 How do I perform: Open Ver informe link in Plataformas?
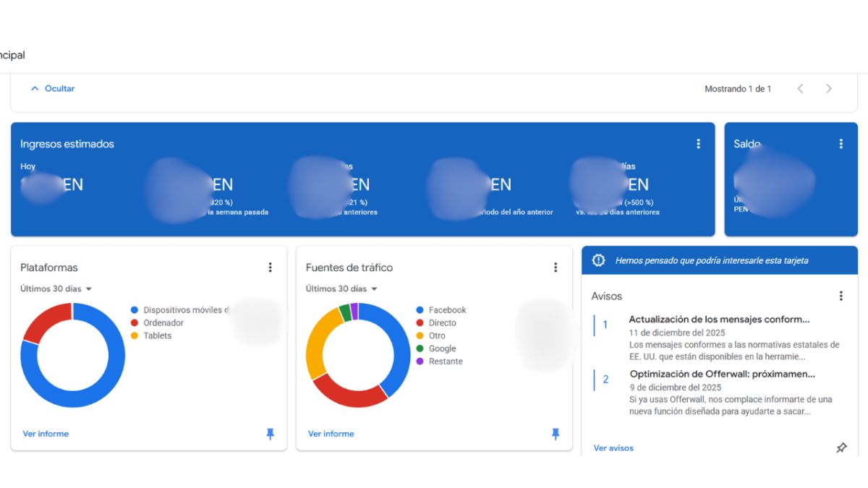point(46,434)
